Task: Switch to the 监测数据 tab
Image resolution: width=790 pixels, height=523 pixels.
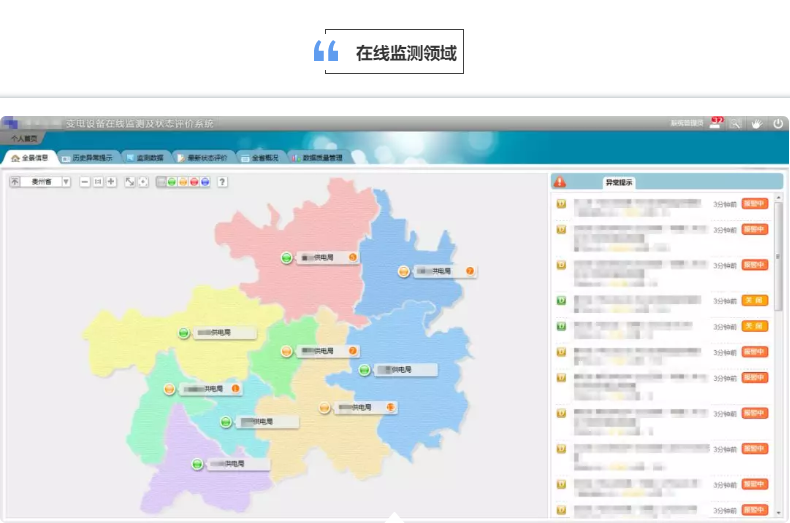Action: click(x=146, y=157)
